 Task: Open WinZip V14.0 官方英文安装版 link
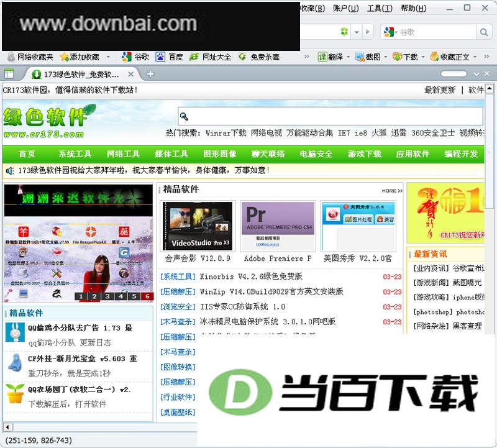point(271,291)
